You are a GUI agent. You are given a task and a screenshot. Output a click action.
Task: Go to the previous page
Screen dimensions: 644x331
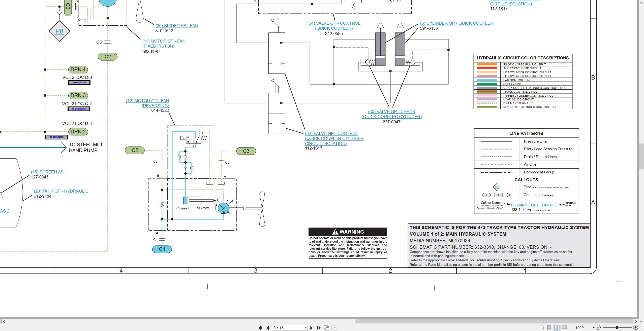click(268, 328)
